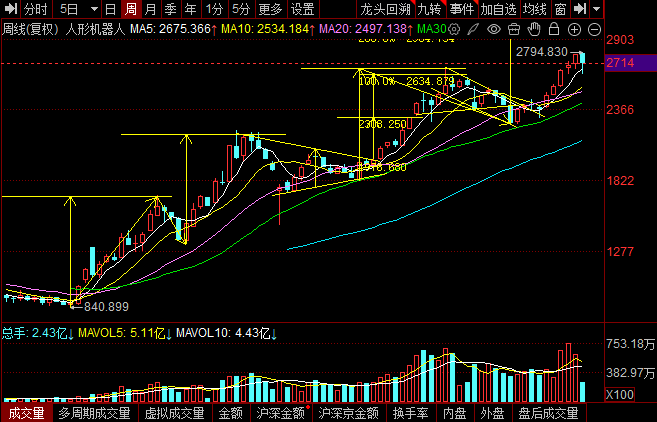Screen dimensions: 657x422
Task: Select the drawing pen tool icon
Action: 473,29
